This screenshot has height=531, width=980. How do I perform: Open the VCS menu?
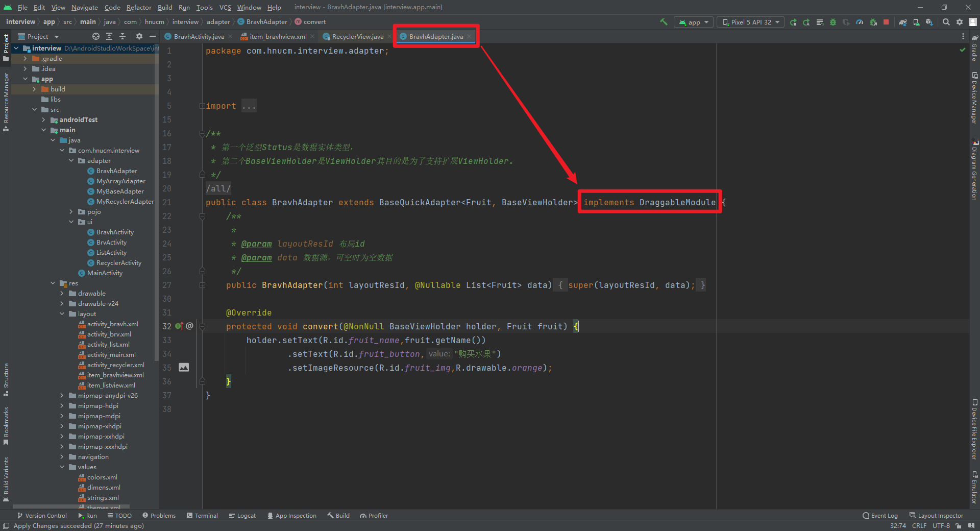(225, 7)
